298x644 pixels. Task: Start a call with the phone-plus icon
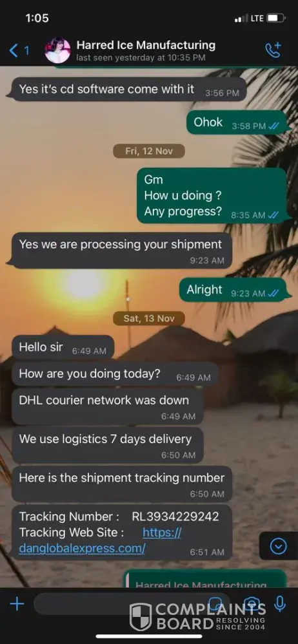coord(273,50)
